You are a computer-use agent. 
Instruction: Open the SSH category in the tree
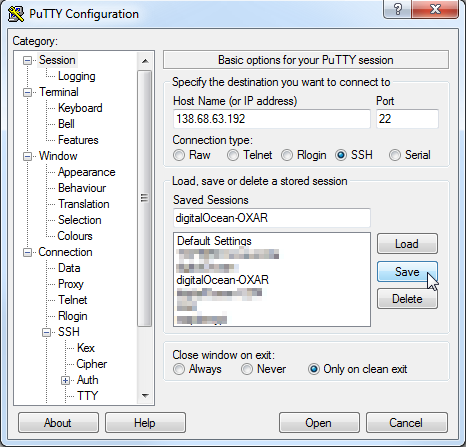coord(69,332)
